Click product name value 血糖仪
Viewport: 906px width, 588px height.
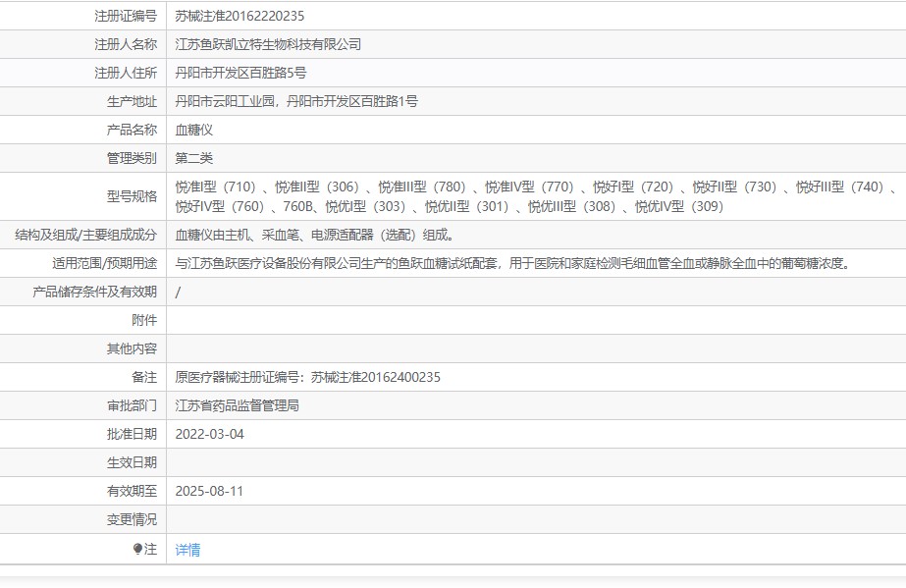[194, 130]
